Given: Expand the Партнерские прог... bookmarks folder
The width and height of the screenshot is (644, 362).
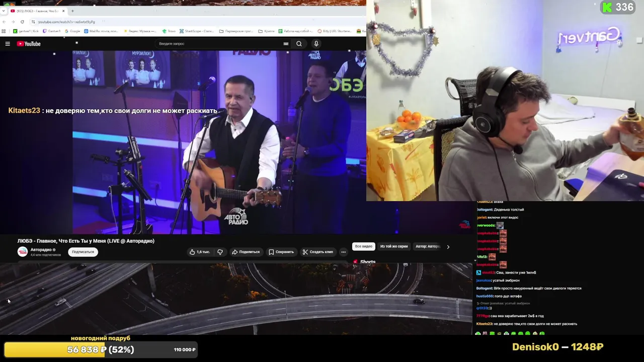Looking at the screenshot, I should 236,31.
